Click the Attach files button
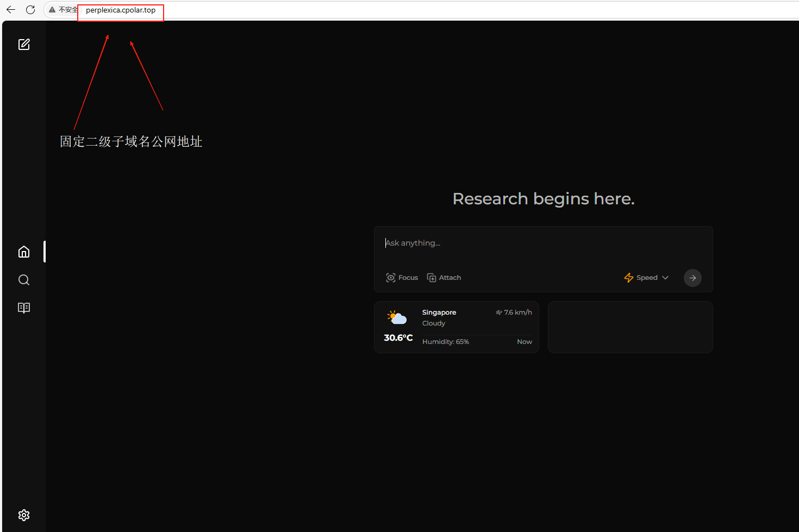Screen dimensions: 799x532 tap(444, 278)
